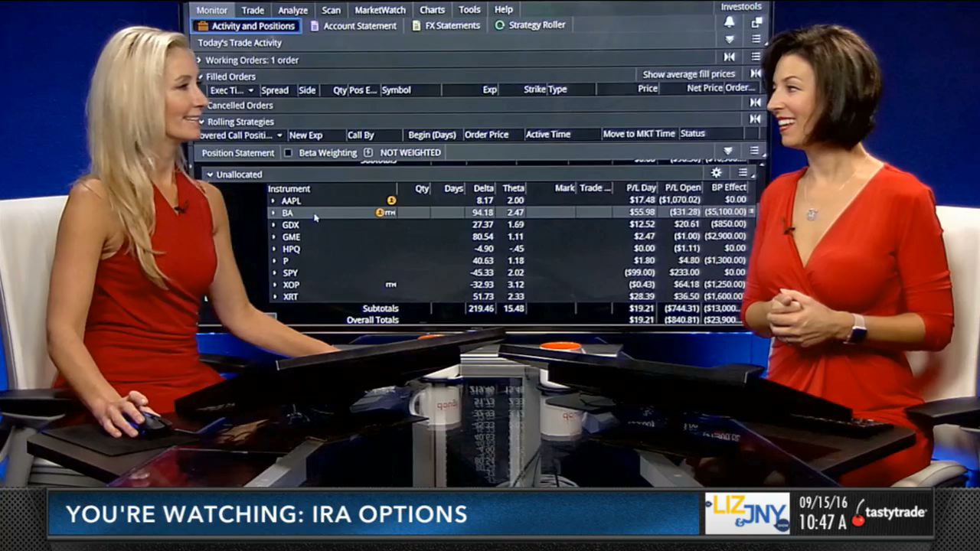Sort by the P/L Day column header
The height and width of the screenshot is (551, 980).
click(641, 187)
